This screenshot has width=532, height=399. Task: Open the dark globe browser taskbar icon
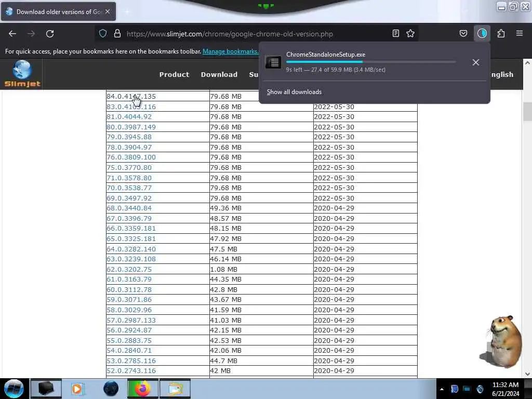pyautogui.click(x=111, y=389)
